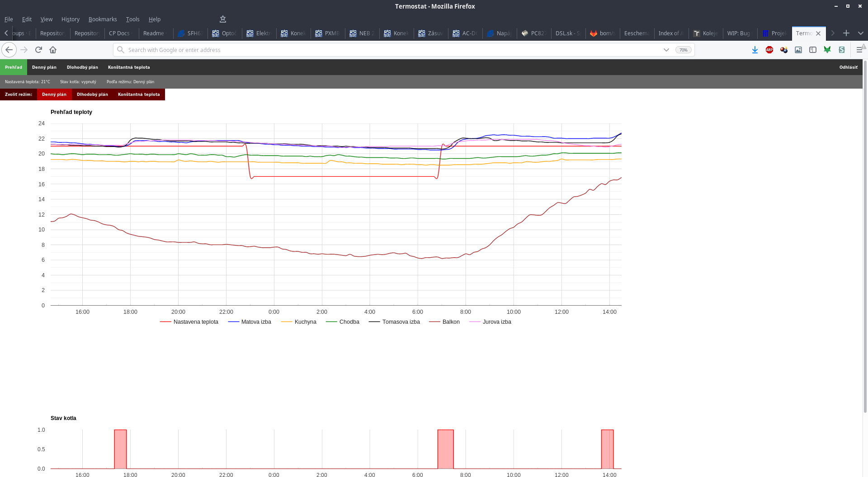Click the search or address input field
This screenshot has height=477, width=868.
click(389, 50)
